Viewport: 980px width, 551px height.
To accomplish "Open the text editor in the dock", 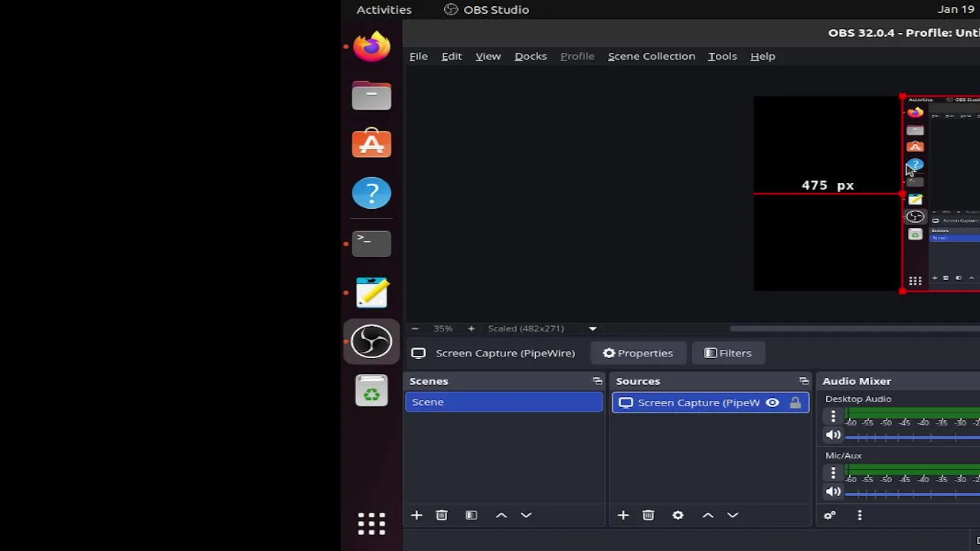I will click(371, 292).
